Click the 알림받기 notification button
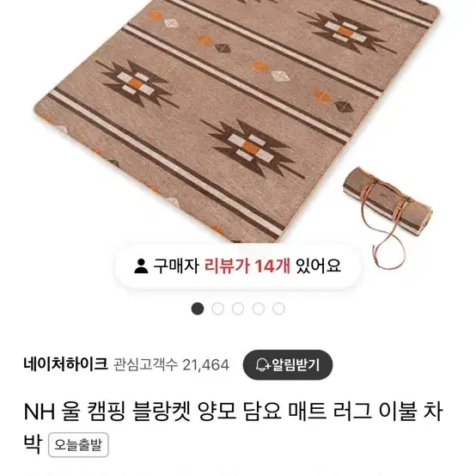Image resolution: width=476 pixels, height=476 pixels. pos(288,364)
